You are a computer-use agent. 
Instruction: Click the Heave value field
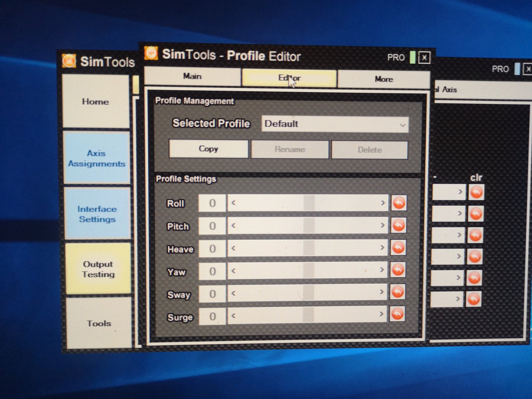(x=212, y=249)
